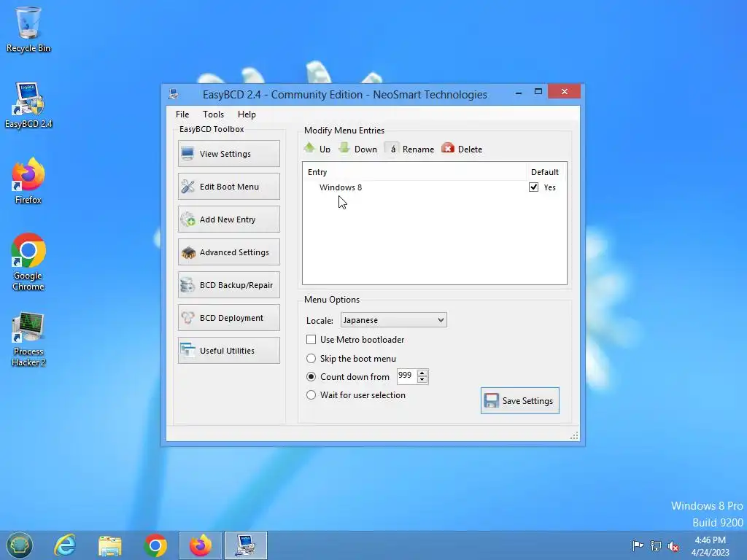The image size is (747, 560).
Task: Maximize the EasyBCD window
Action: 538,91
